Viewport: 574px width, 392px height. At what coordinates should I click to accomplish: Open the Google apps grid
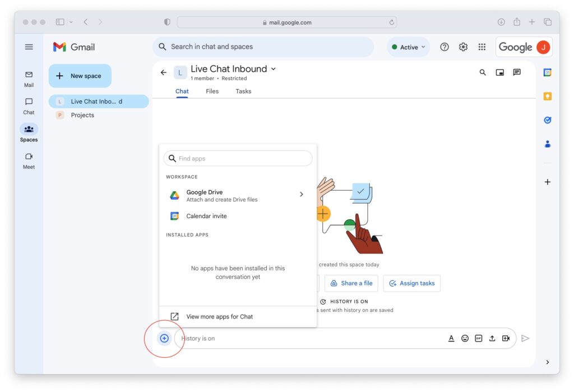tap(482, 47)
